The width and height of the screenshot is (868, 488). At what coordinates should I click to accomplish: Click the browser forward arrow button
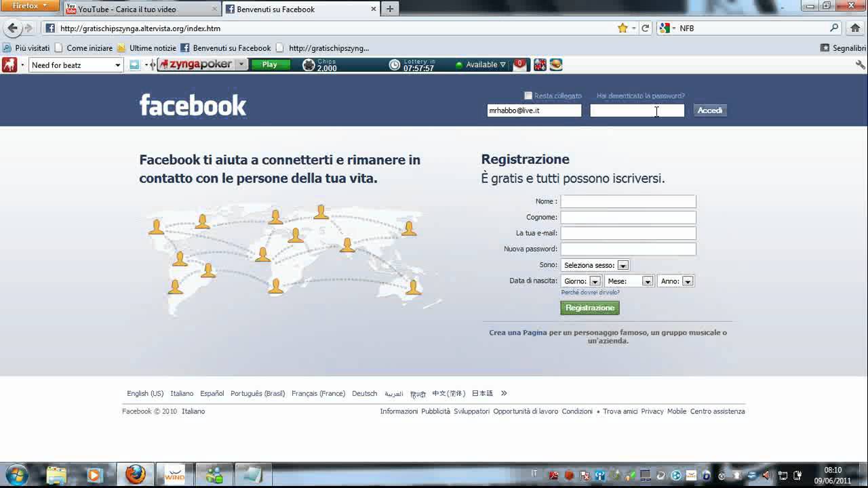coord(28,28)
